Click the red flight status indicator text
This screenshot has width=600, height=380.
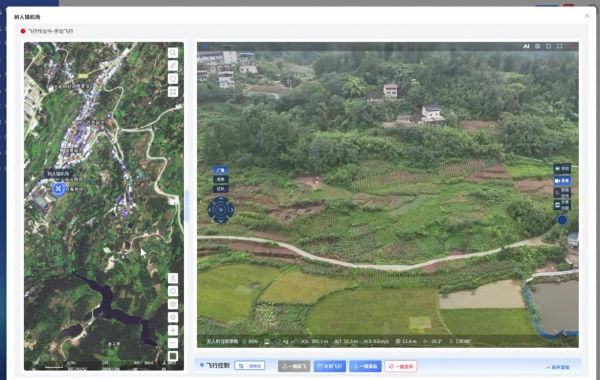[51, 31]
